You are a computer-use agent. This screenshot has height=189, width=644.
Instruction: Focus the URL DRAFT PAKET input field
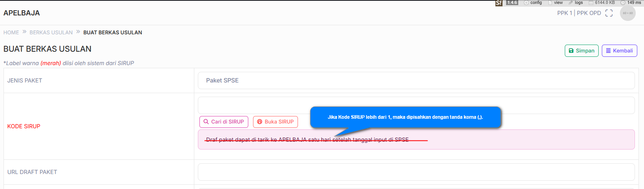click(x=416, y=172)
